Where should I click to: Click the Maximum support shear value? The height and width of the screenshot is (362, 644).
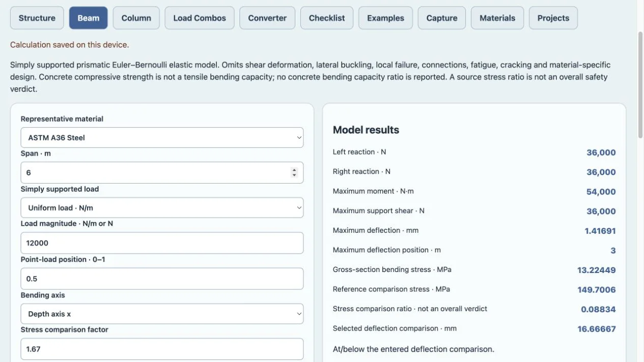(x=601, y=211)
